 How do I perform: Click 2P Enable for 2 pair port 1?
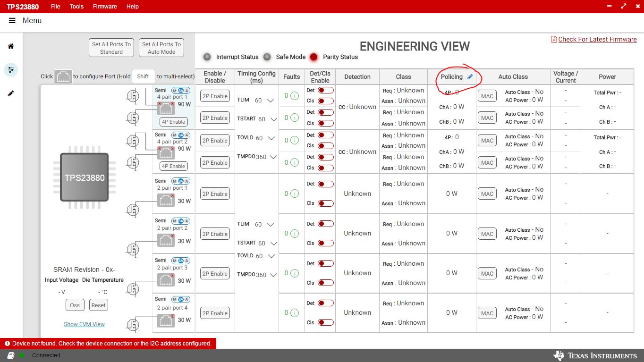215,194
